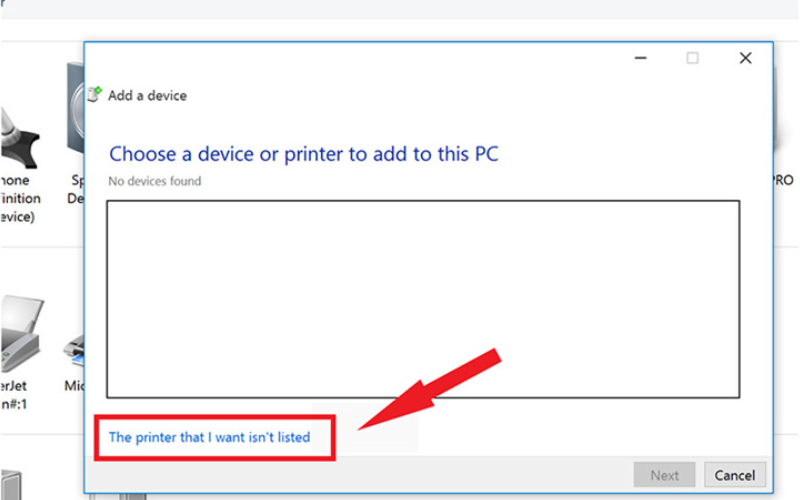Click the 'Add a device' title text
800x500 pixels.
[147, 96]
